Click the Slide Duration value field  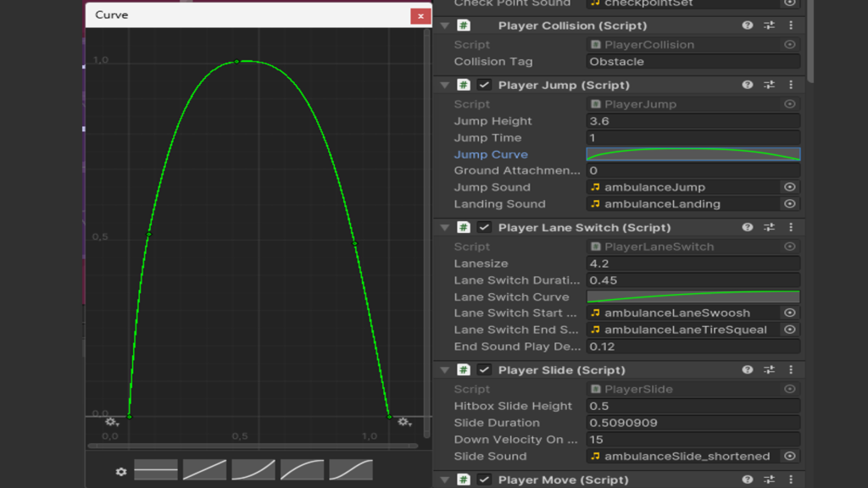(x=693, y=422)
